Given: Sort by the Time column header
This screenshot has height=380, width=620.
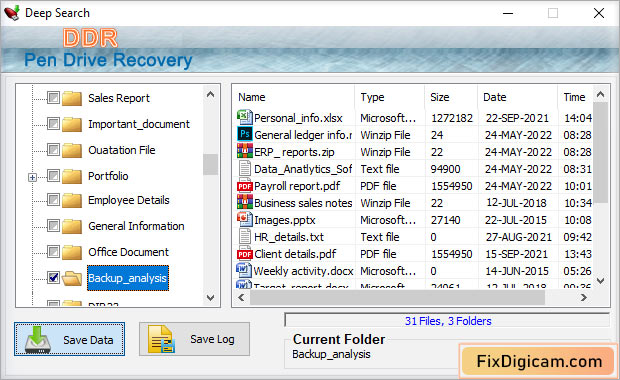Looking at the screenshot, I should coord(575,97).
